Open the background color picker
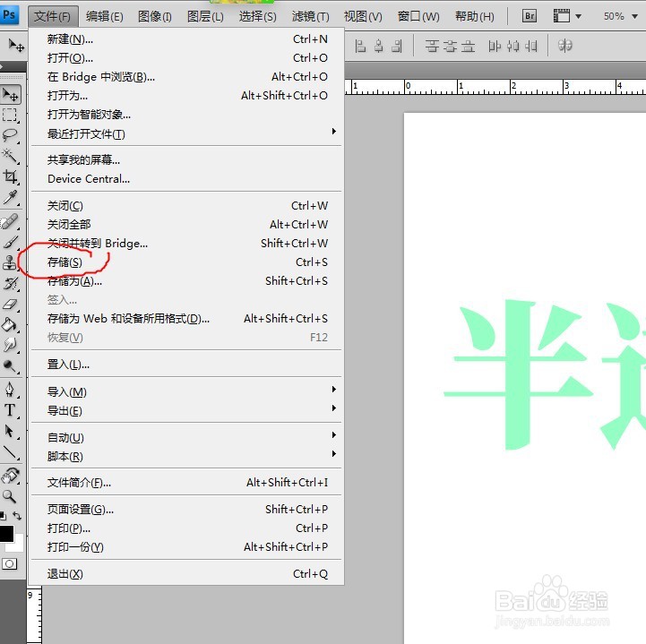 [x=18, y=545]
